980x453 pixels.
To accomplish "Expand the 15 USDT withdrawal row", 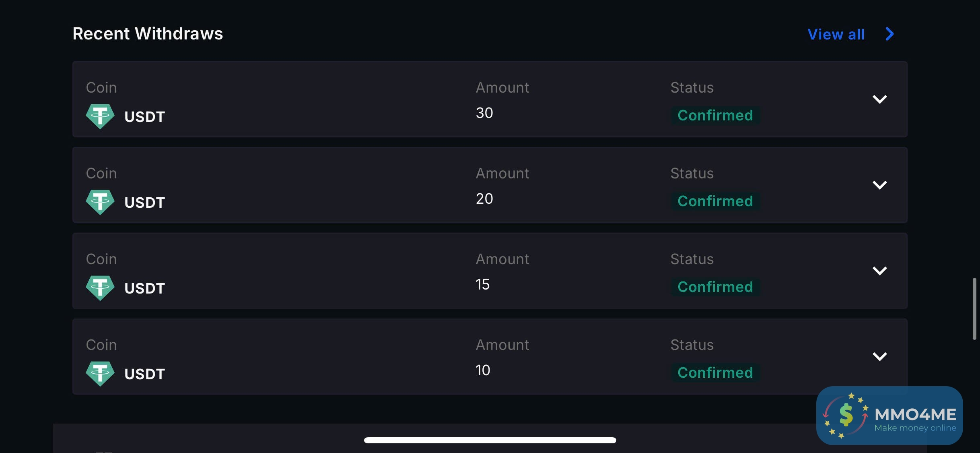I will pyautogui.click(x=879, y=271).
